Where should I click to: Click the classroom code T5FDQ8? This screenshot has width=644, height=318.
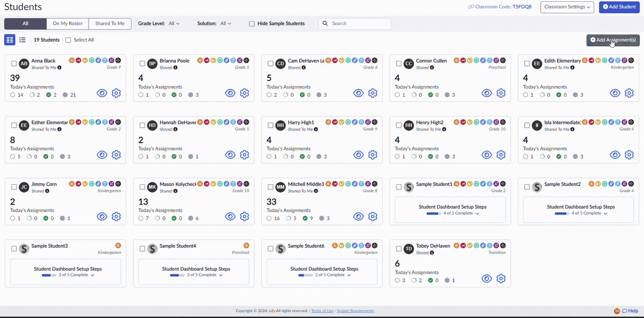point(522,7)
